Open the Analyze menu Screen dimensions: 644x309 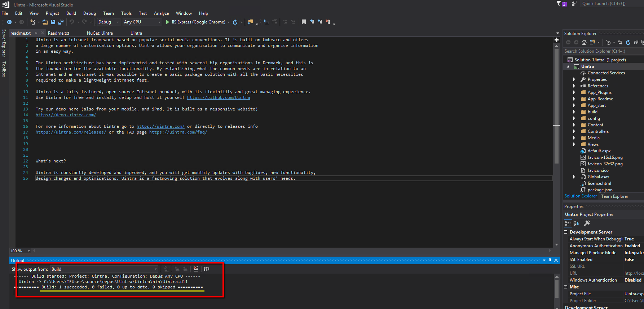tap(161, 13)
